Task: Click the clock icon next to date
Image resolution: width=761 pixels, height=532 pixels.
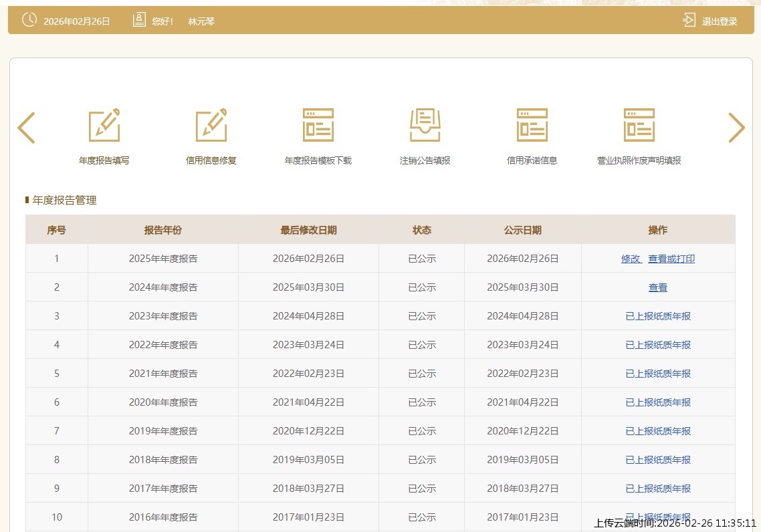Action: click(x=29, y=20)
